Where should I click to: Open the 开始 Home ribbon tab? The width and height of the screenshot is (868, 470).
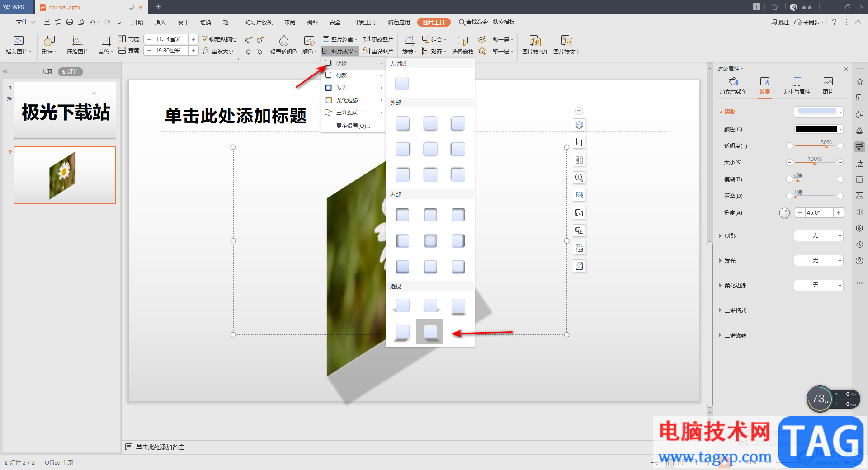(x=138, y=22)
